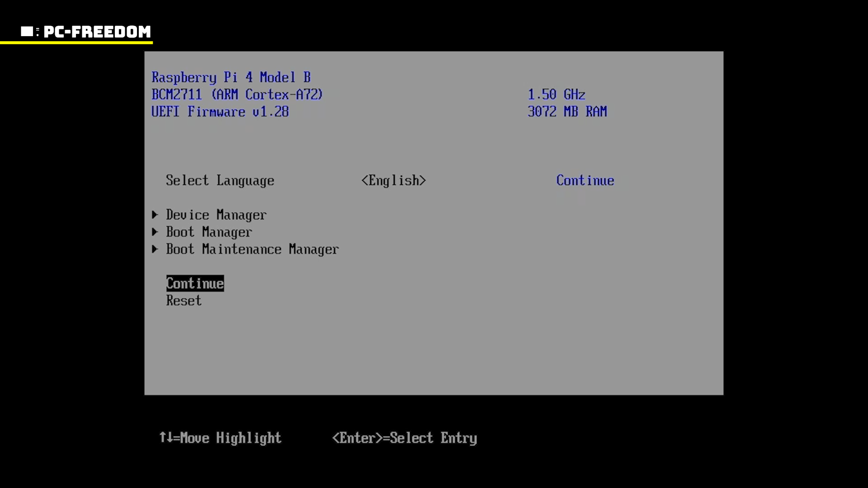Click the blue Continue help text
868x488 pixels.
[585, 180]
